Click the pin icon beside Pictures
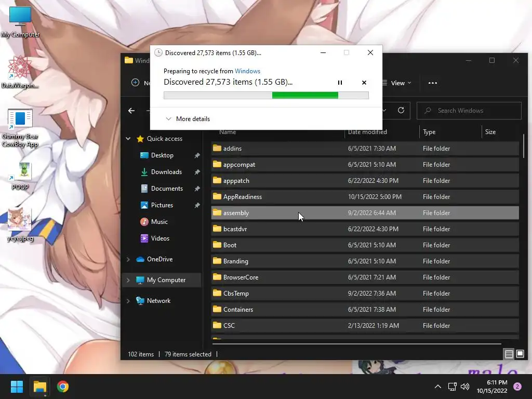Viewport: 532px width, 399px height. tap(197, 205)
